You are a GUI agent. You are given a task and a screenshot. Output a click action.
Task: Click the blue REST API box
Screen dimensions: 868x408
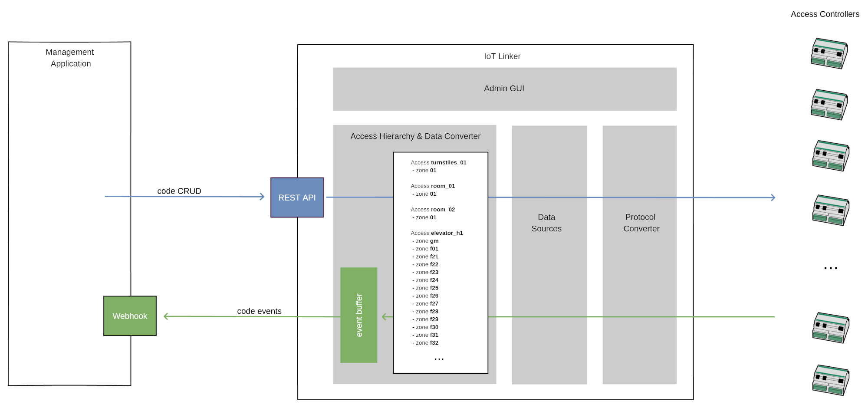[x=297, y=197]
